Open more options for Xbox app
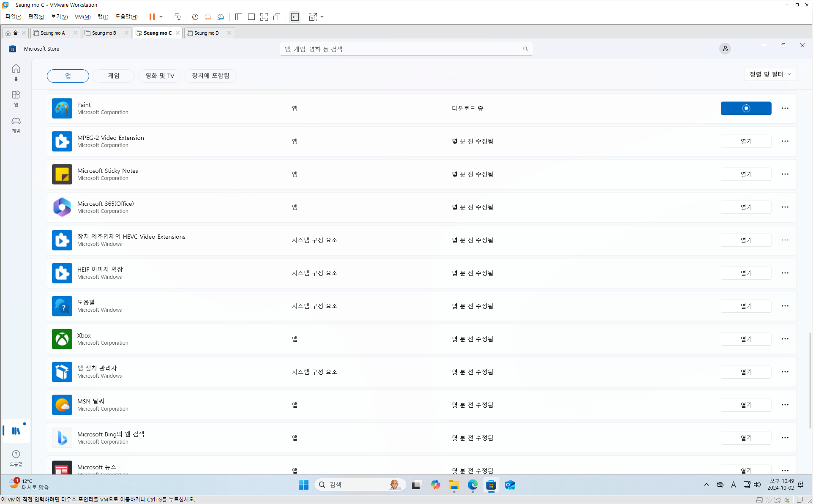 click(785, 339)
